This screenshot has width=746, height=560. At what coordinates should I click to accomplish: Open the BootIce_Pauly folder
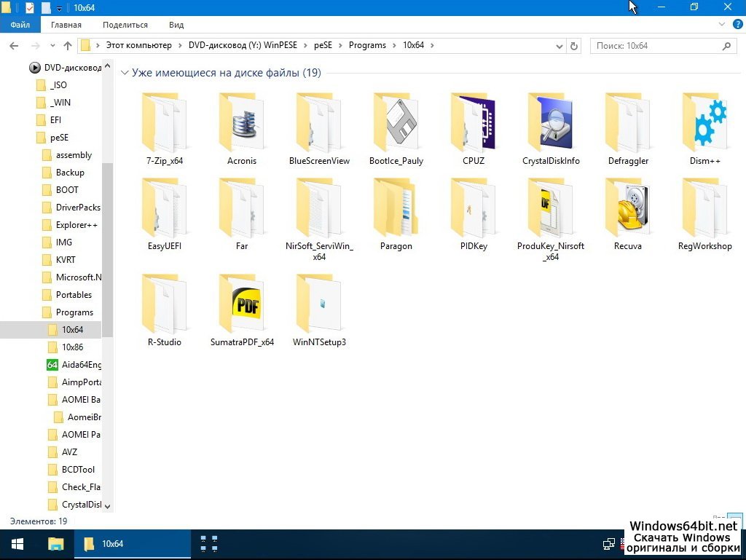(396, 122)
